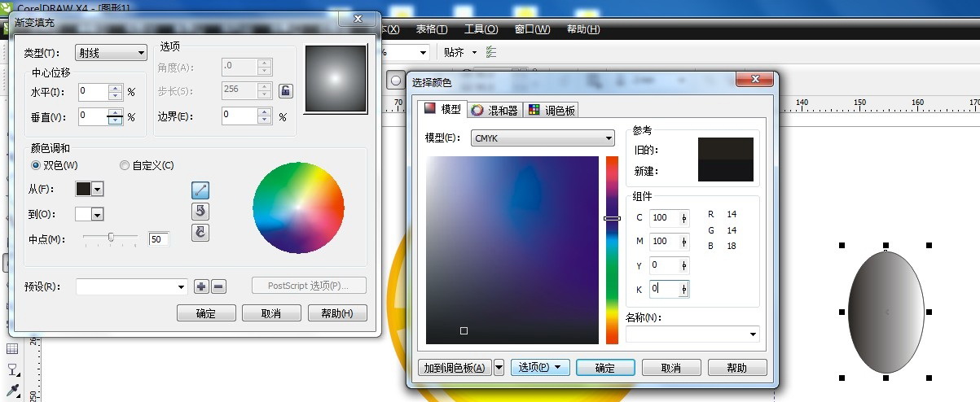
Task: Click the 中点(M) midpoint slider handle
Action: tap(111, 238)
